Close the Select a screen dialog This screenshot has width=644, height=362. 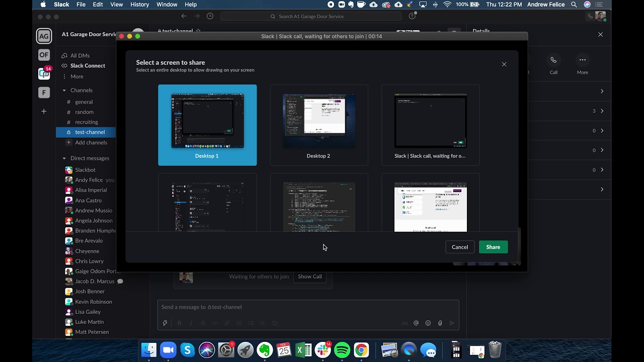pyautogui.click(x=504, y=64)
